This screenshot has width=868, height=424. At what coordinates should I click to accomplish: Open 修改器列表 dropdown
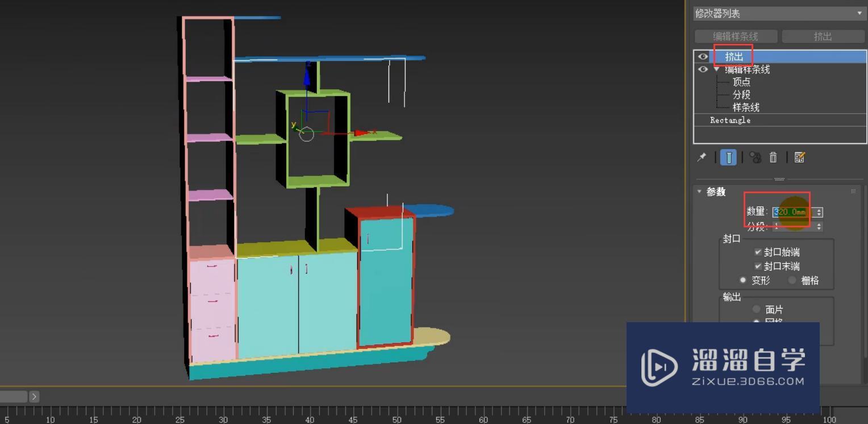[779, 13]
